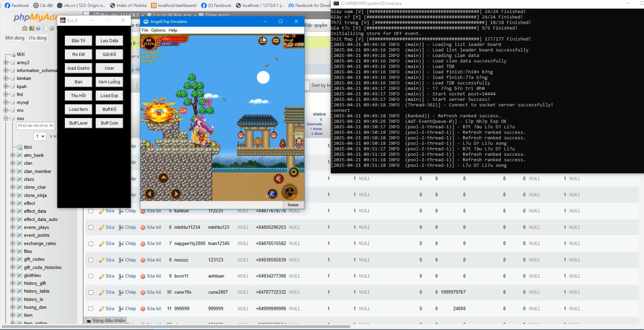Switch to the localhost/dashboard browser tab

tap(174, 5)
